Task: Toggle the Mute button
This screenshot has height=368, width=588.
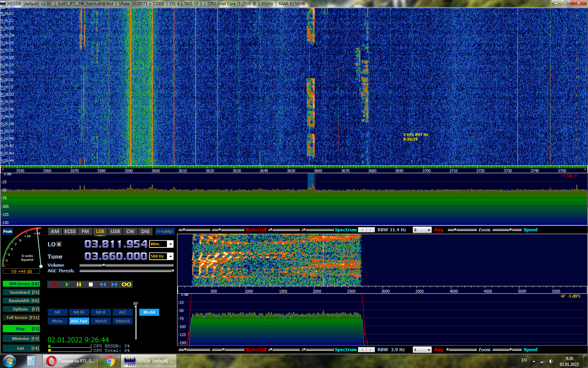Action: [57, 321]
